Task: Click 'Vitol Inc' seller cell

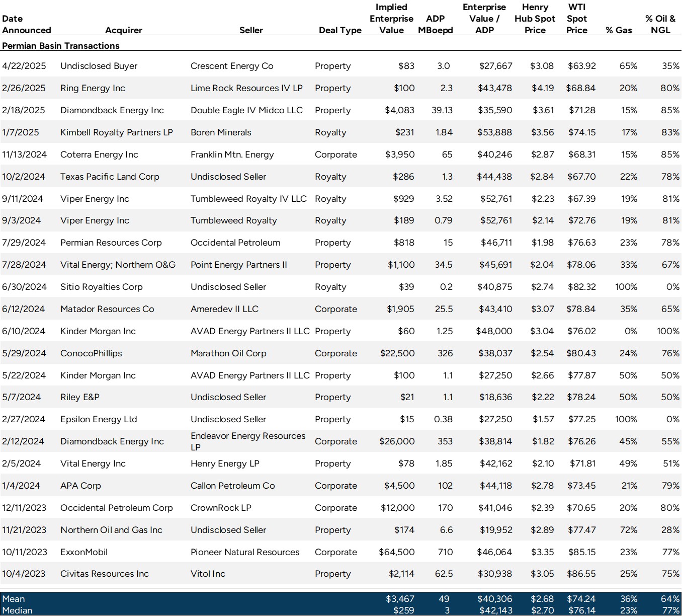Action: point(208,574)
